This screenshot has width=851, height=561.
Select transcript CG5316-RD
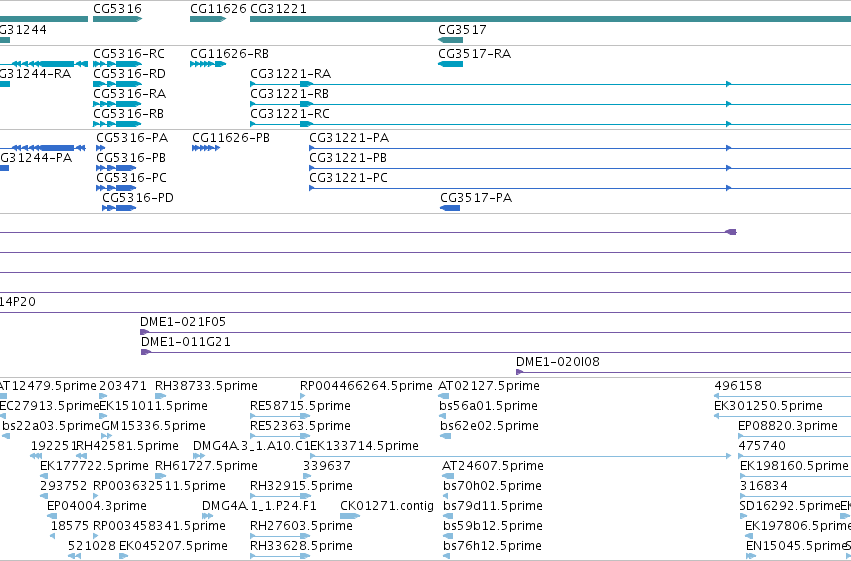pyautogui.click(x=129, y=74)
